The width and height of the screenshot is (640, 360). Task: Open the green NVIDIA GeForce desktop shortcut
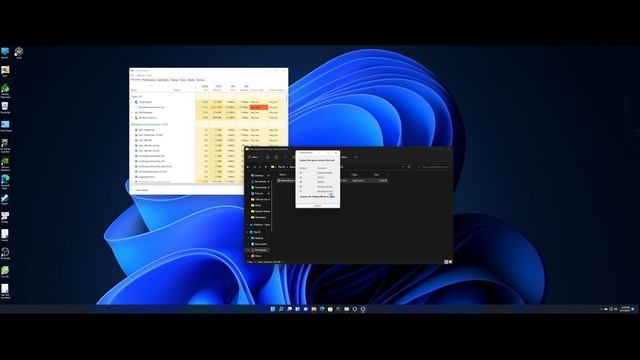coord(5,163)
